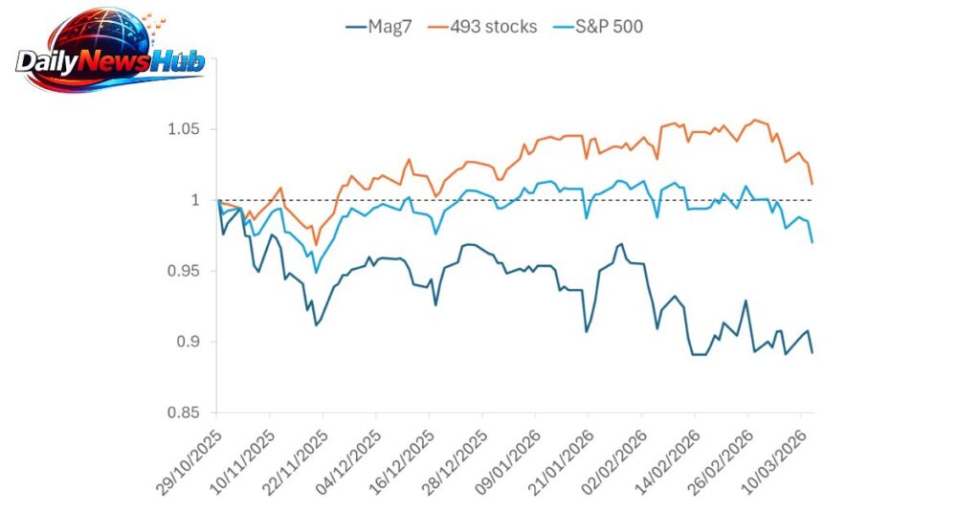Click the Mag7 legend line marker
This screenshot has height=513, width=980.
pos(354,27)
